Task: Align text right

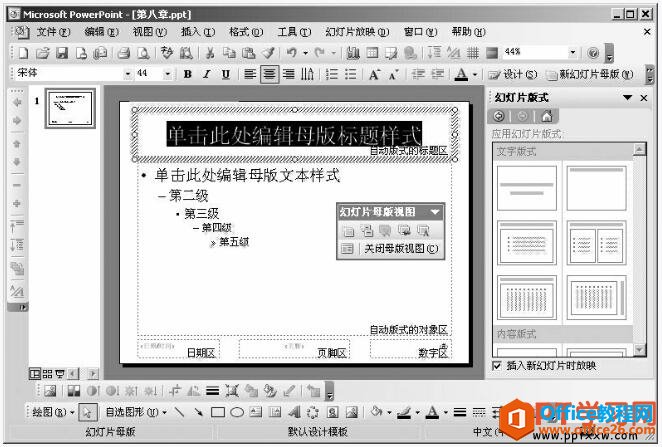Action: pyautogui.click(x=289, y=75)
